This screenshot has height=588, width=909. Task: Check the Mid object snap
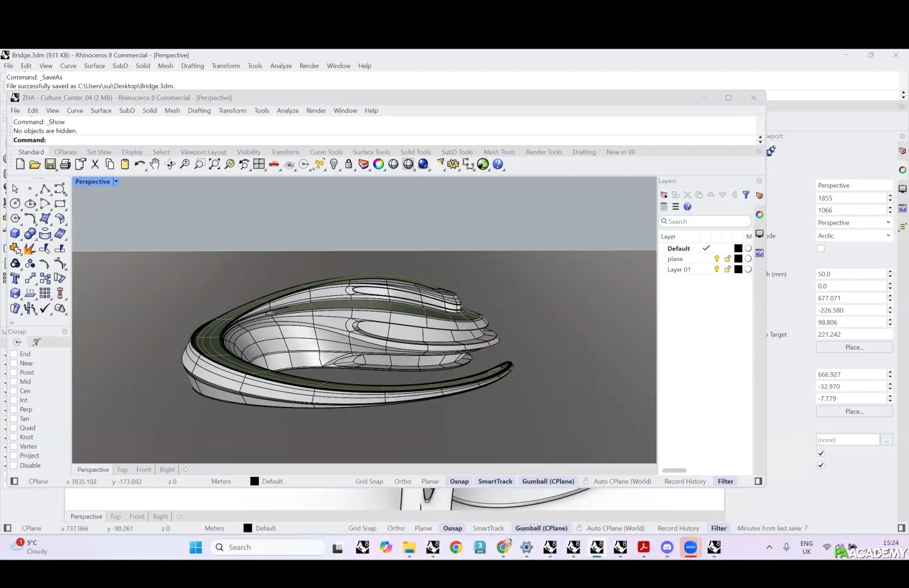click(13, 382)
